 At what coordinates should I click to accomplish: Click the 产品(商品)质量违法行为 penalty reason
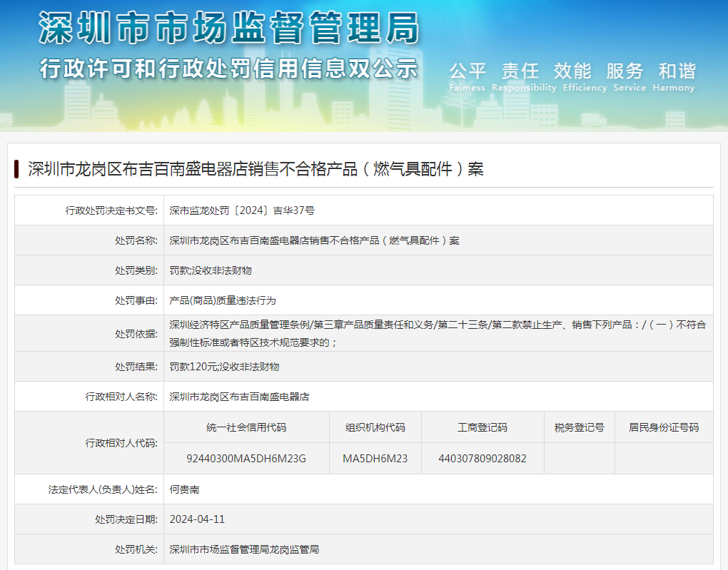(223, 300)
